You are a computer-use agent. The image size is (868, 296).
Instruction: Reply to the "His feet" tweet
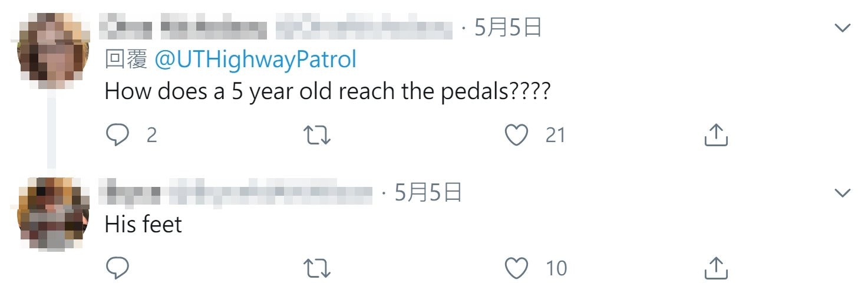pos(117,269)
